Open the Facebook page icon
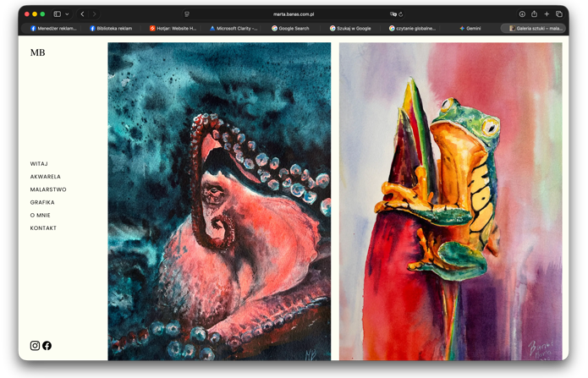The height and width of the screenshot is (378, 588). tap(47, 346)
